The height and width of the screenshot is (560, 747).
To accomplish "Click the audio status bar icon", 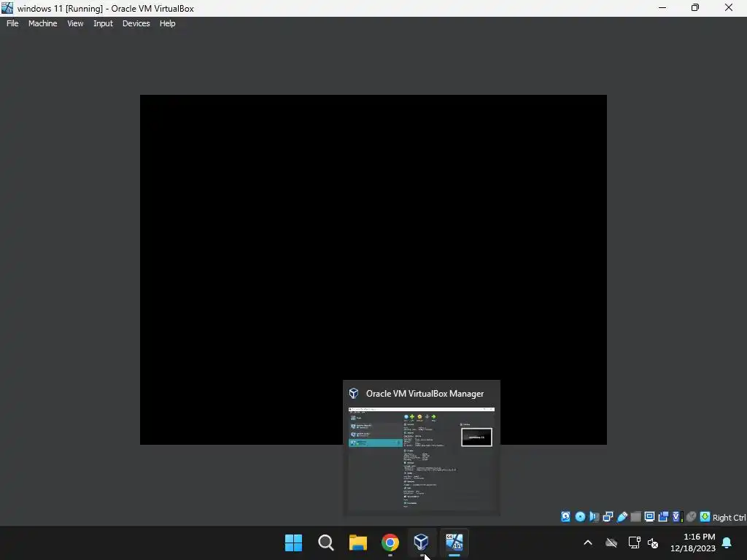I will pos(594,517).
